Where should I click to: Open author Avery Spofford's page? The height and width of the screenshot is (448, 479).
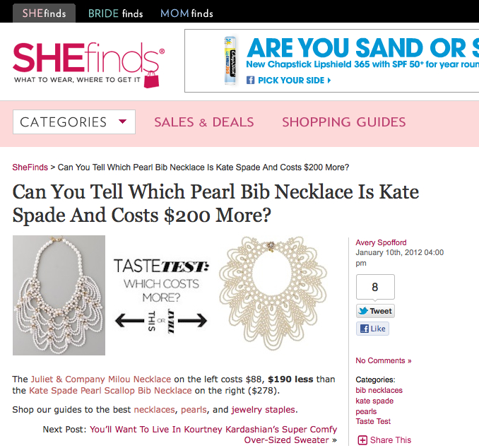tap(381, 242)
